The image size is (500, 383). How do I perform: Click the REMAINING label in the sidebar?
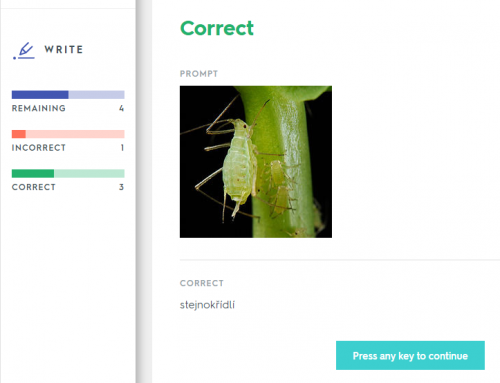39,108
